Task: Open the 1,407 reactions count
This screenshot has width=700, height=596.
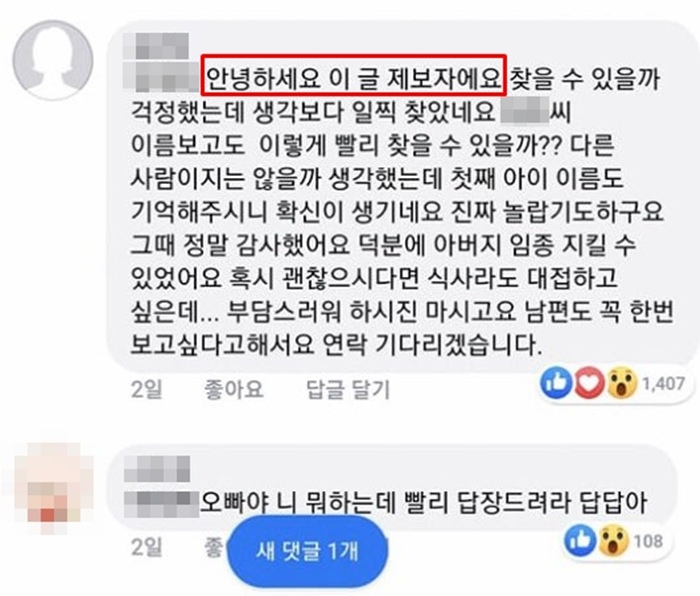Action: point(663,383)
